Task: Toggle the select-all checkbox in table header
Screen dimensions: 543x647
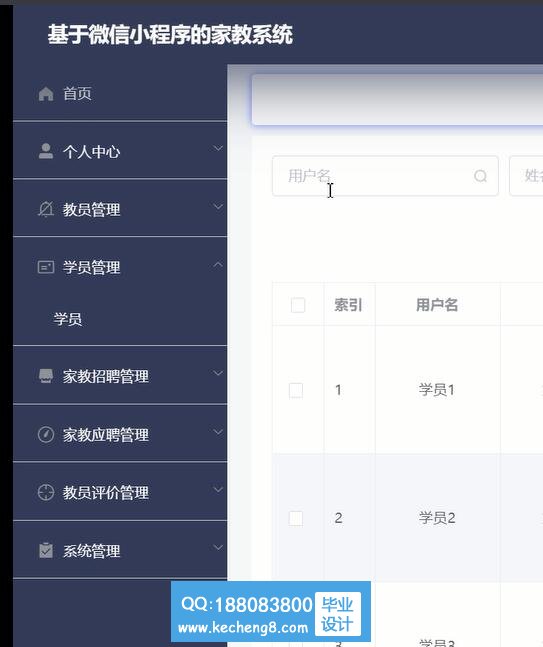Action: click(x=298, y=305)
